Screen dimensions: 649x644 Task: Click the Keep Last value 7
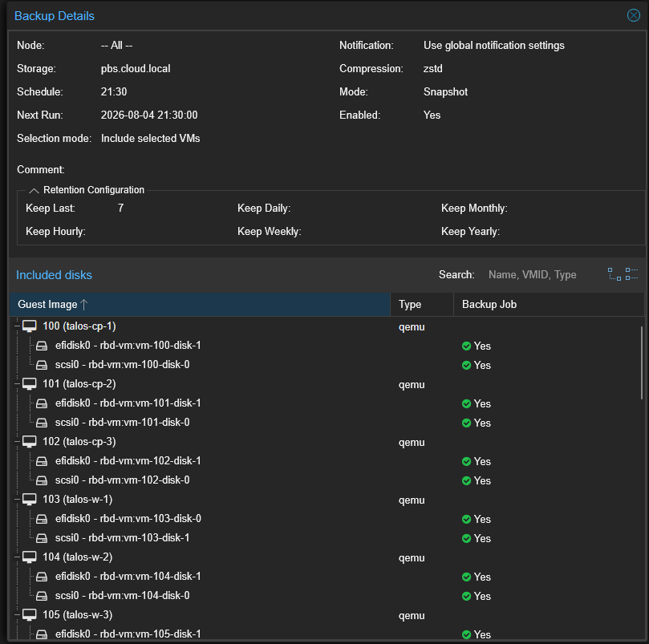click(x=120, y=208)
